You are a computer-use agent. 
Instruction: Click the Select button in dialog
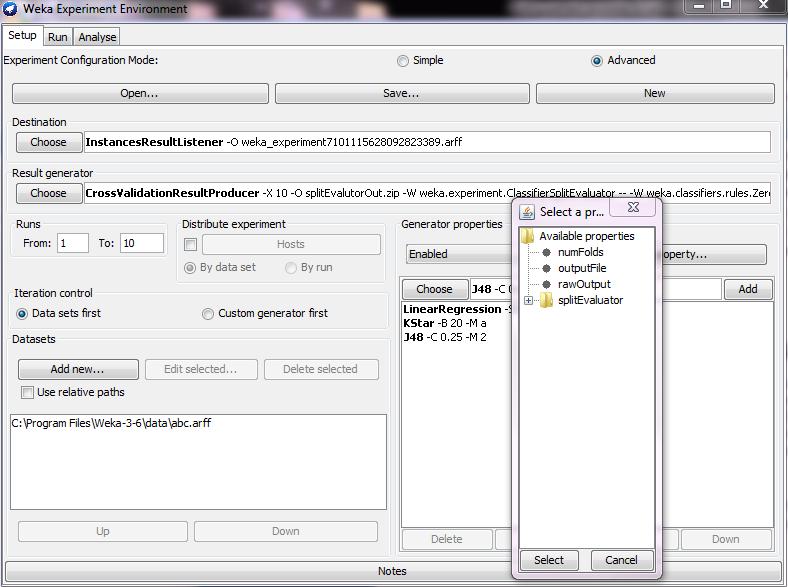[549, 560]
